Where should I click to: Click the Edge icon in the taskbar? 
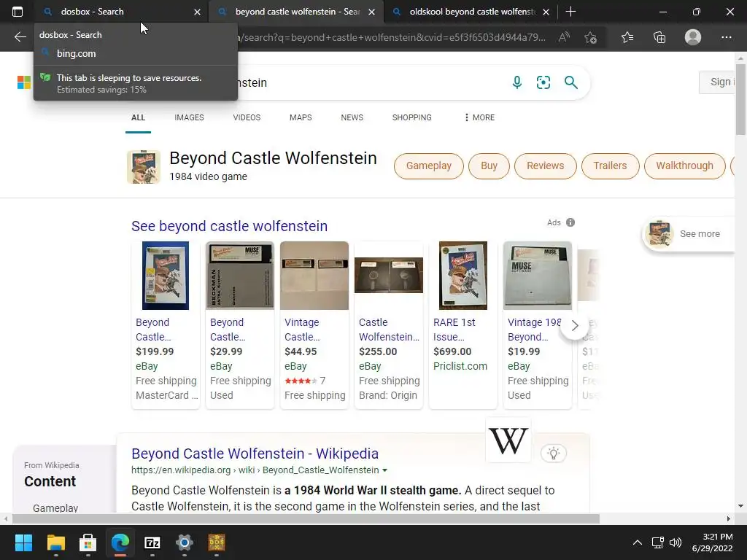click(x=120, y=542)
